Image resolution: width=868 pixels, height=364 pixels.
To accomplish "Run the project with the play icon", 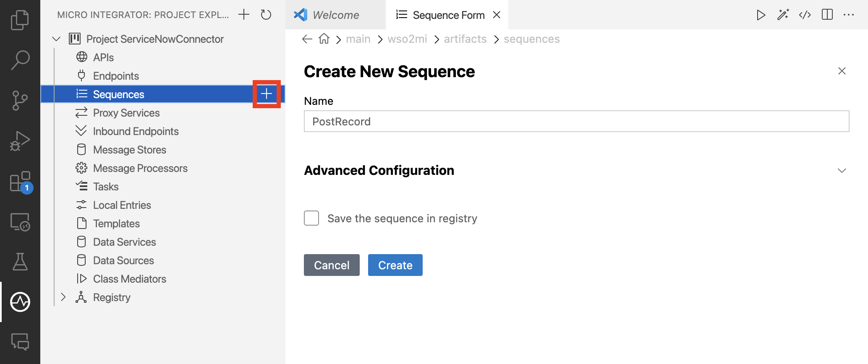I will click(x=761, y=15).
